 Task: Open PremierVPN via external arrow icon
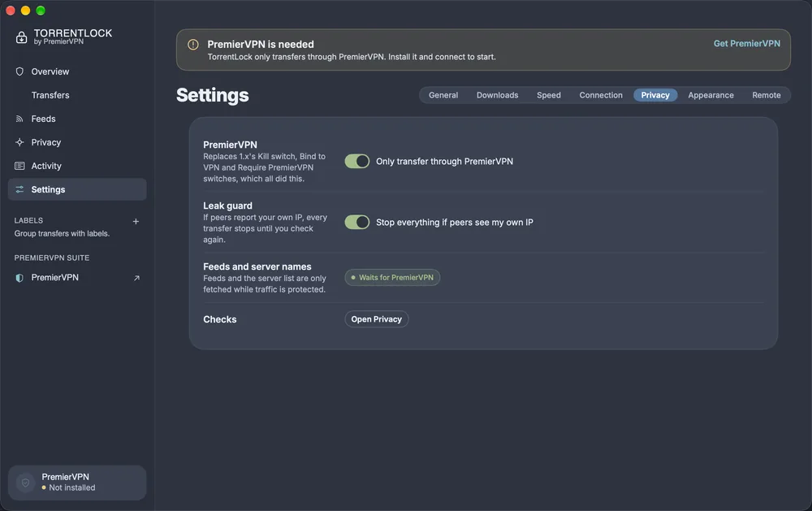(136, 279)
